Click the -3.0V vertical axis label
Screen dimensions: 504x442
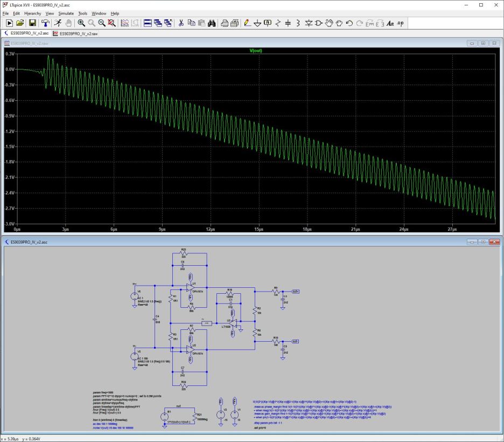tap(10, 224)
